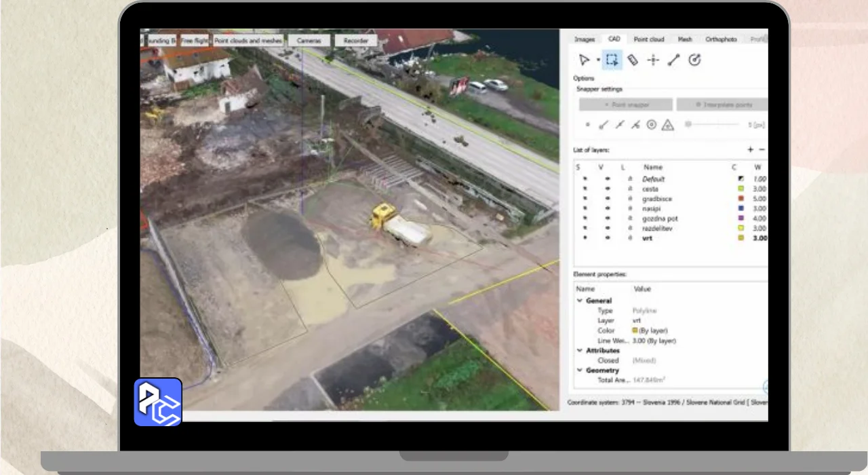Switch to the Point cloud tab
Viewport: 868px width, 475px height.
pyautogui.click(x=648, y=39)
